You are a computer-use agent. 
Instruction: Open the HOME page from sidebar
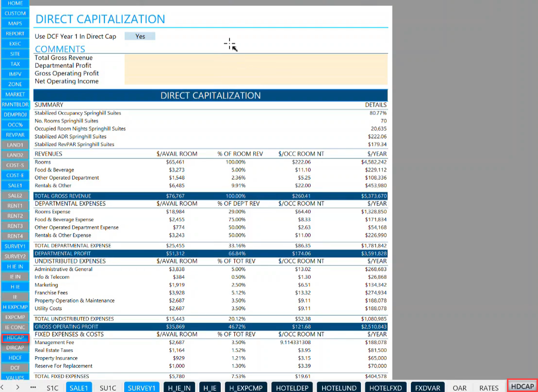[x=15, y=3]
